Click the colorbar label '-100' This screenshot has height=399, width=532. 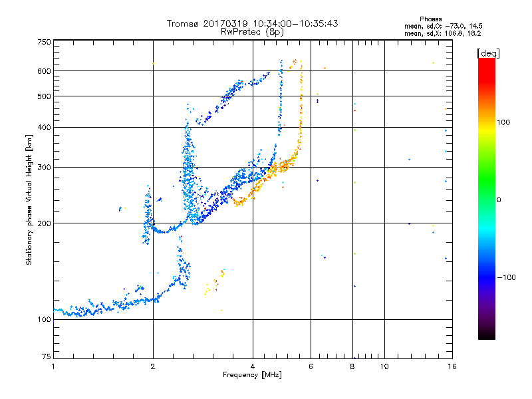(507, 277)
